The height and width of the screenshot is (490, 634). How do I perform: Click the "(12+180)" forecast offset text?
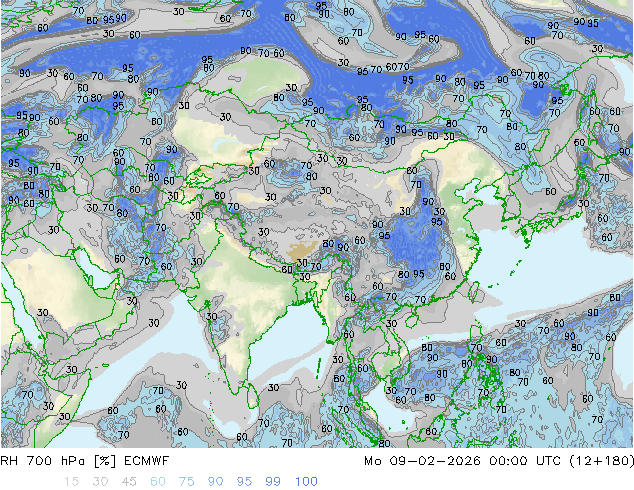point(601,461)
